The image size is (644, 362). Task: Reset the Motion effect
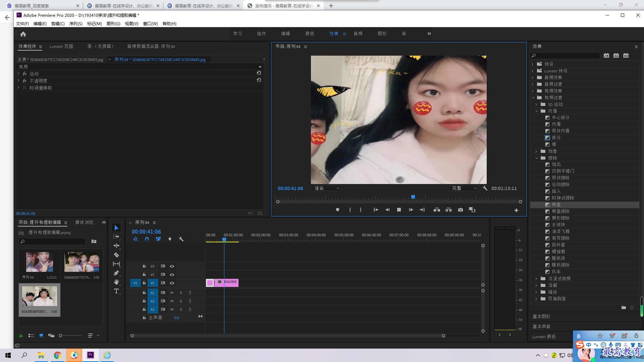coord(259,73)
